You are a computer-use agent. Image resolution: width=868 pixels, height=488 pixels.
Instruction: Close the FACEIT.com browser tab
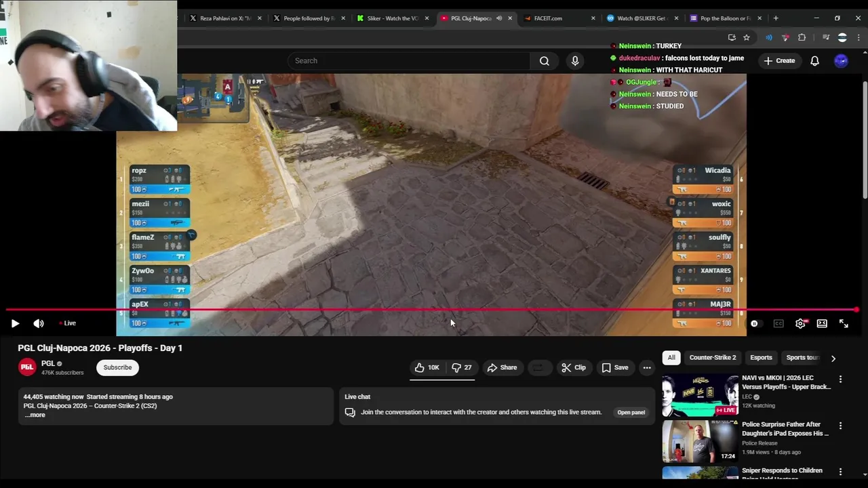tap(593, 18)
